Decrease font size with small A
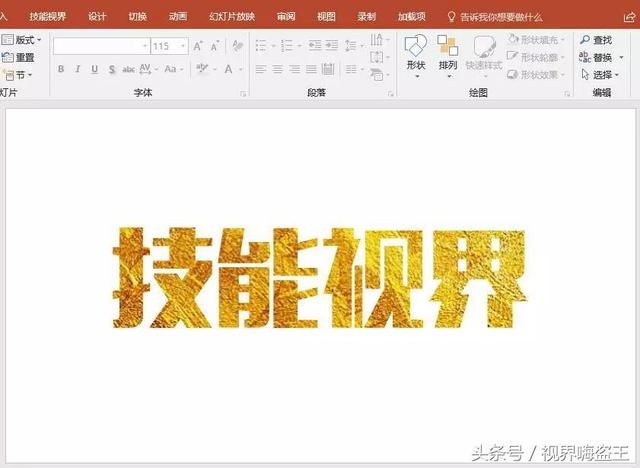This screenshot has height=468, width=640. coord(215,46)
